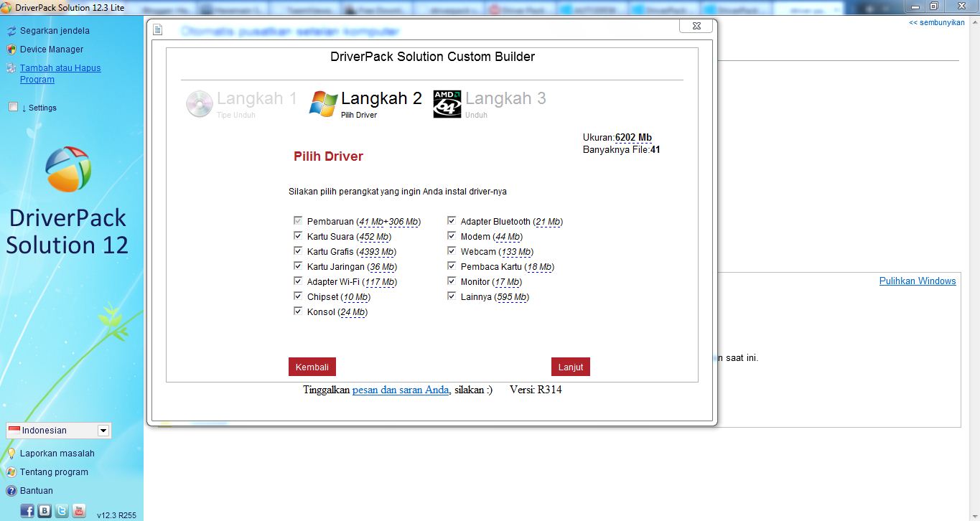Uncheck the Konsol checkbox
The image size is (980, 521).
coord(298,311)
